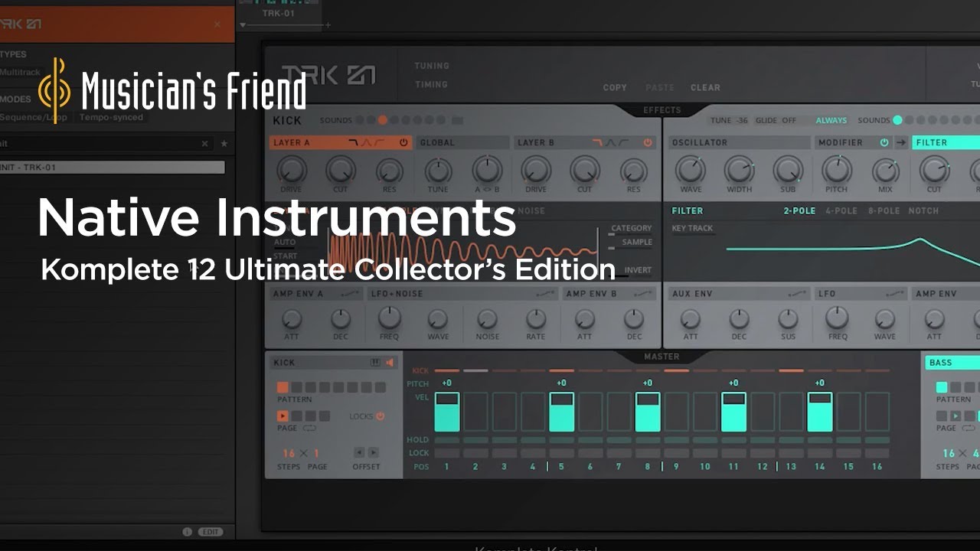Click the COPY button
Screen dimensions: 980x551
(x=615, y=87)
